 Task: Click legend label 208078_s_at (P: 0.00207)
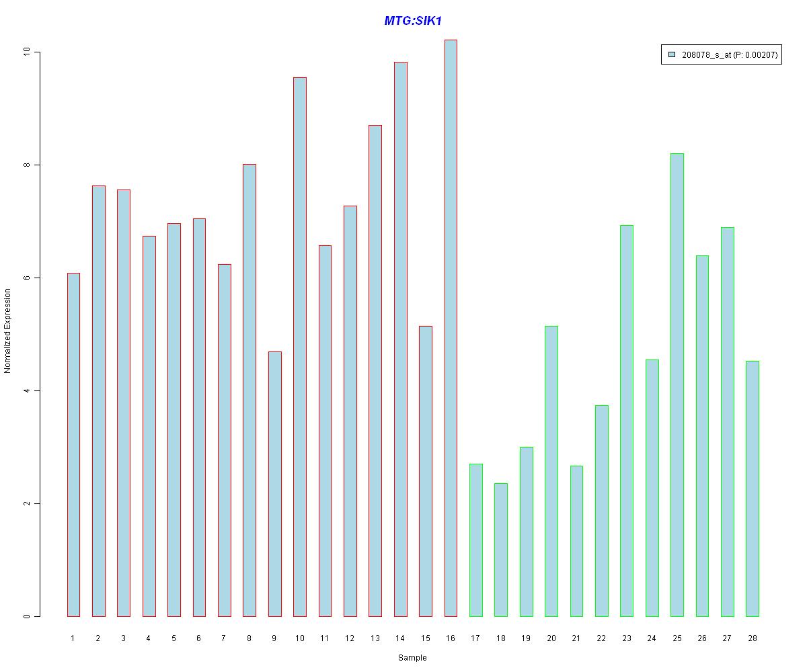[730, 55]
